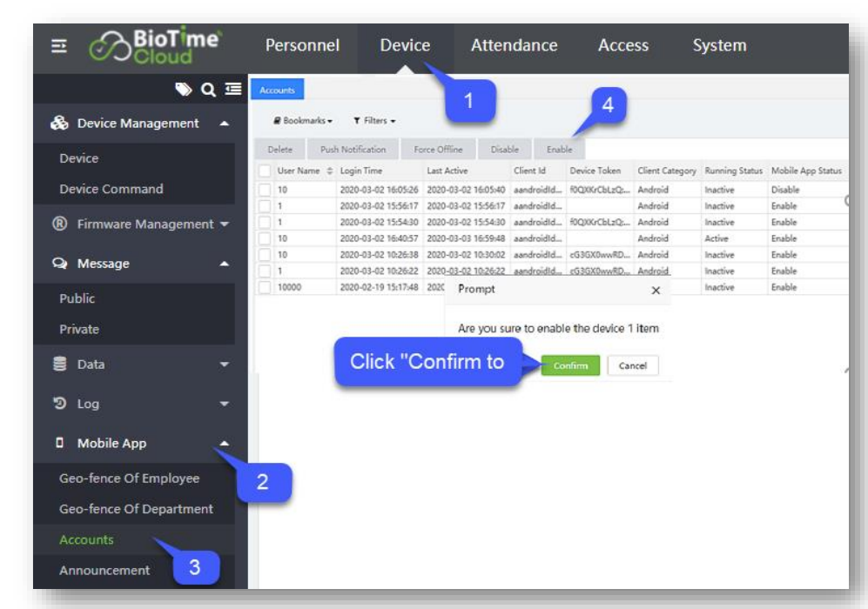Click the hamburger menu icon beside BioTime logo
This screenshot has width=868, height=609.
click(x=59, y=48)
